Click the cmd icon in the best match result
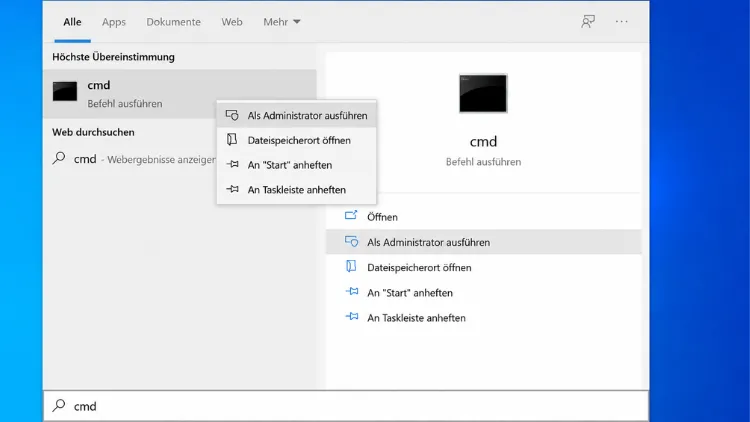This screenshot has width=750, height=422. (x=65, y=91)
